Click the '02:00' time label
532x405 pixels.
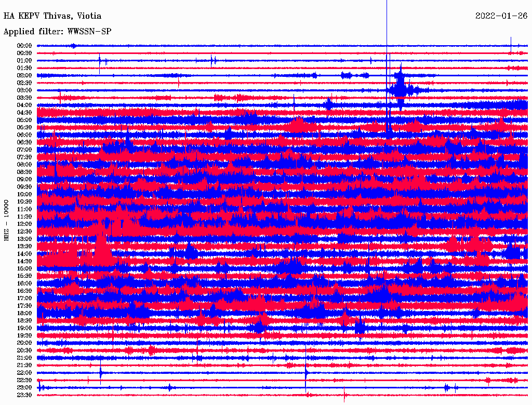(24, 76)
